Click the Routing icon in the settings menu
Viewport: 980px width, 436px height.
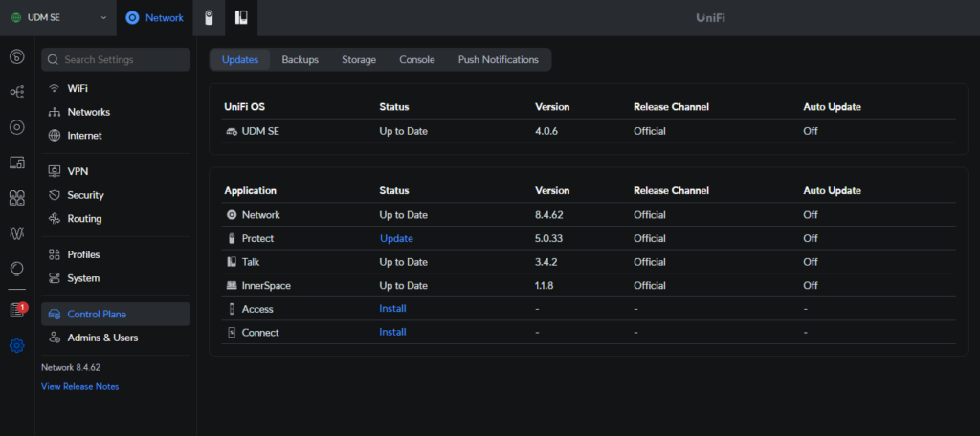(x=55, y=219)
